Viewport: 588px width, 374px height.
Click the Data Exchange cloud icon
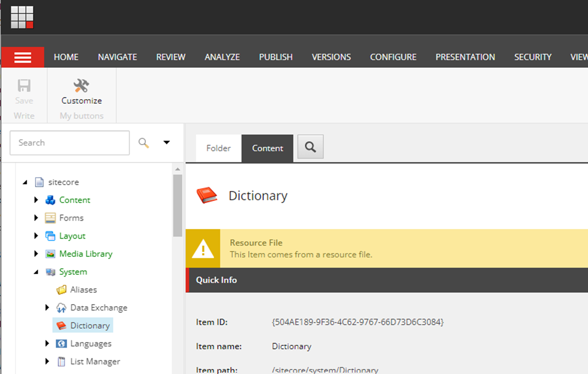point(61,308)
